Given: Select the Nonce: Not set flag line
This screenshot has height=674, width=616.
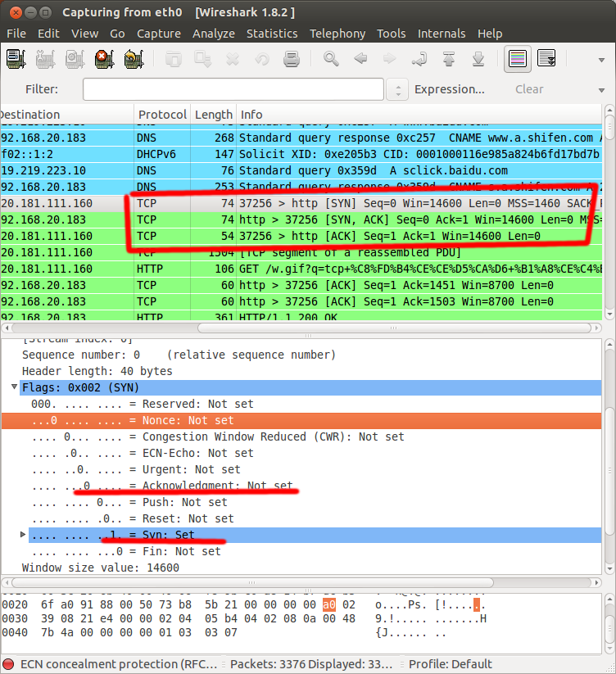Looking at the screenshot, I should click(301, 420).
